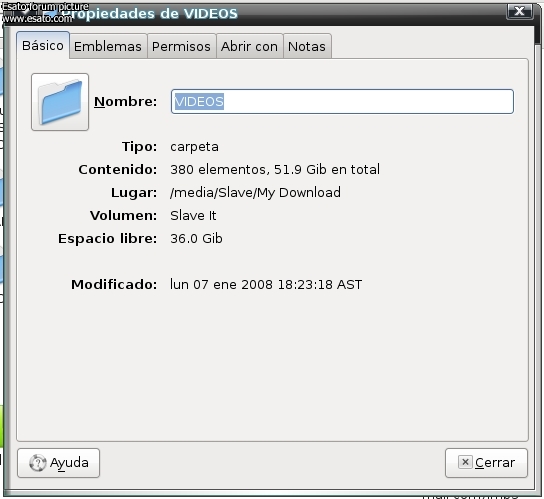Screen dimensions: 544x499
Task: Click the Nombre label
Action: point(126,102)
